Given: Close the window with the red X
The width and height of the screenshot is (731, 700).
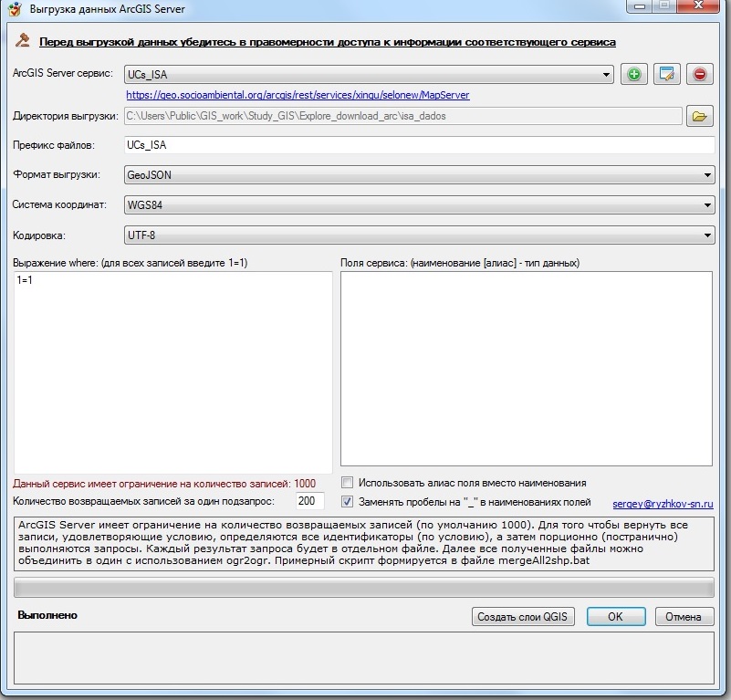Looking at the screenshot, I should click(697, 5).
